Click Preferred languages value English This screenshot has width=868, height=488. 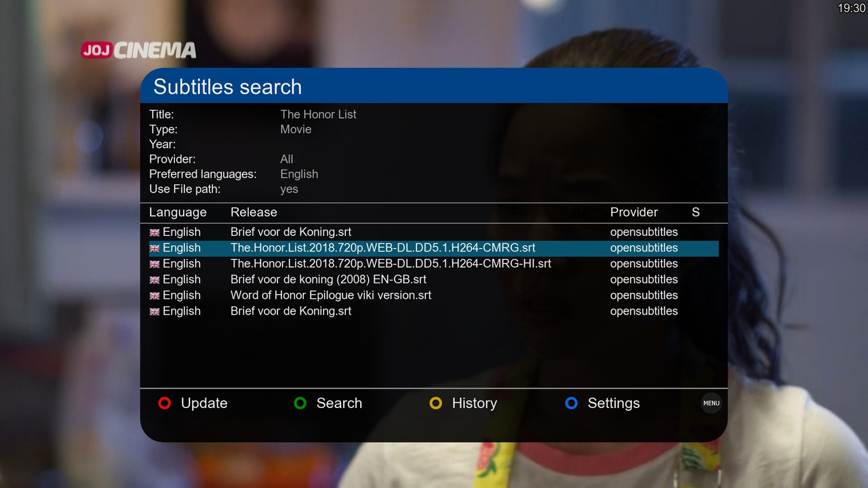point(299,174)
